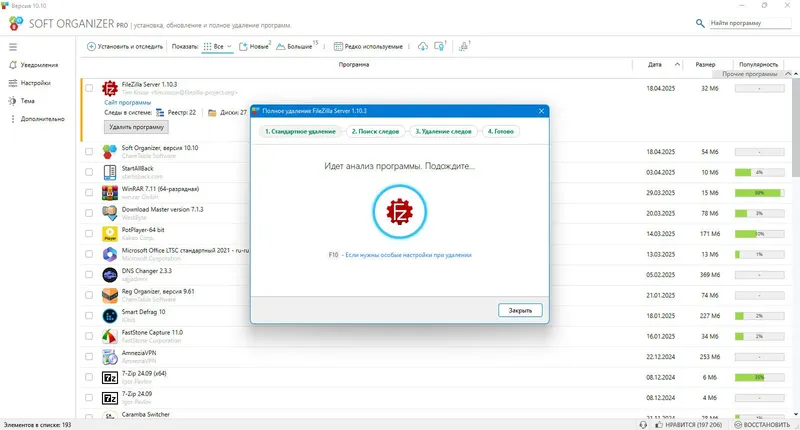Sort list by Дата column header
This screenshot has height=430, width=800.
[655, 65]
